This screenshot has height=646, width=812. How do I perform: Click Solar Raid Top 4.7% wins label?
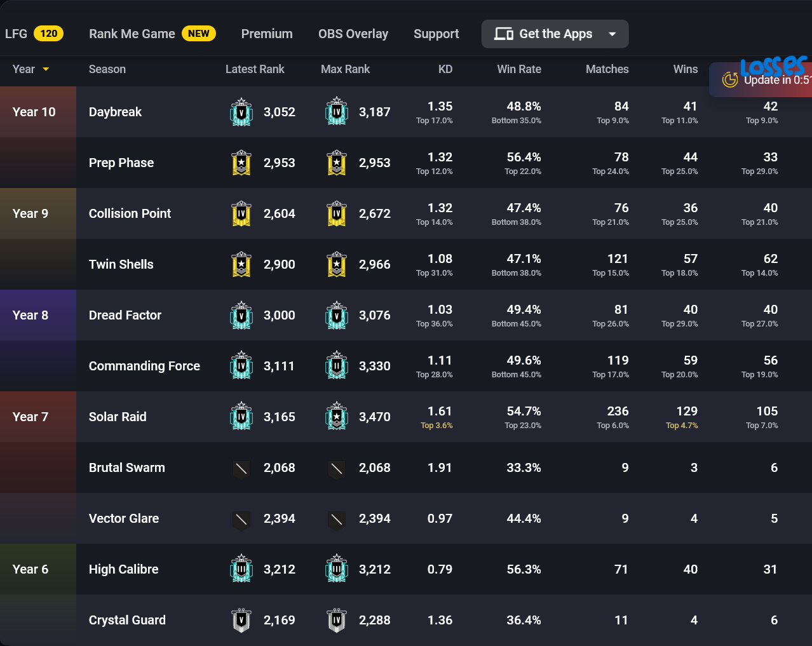coord(682,426)
